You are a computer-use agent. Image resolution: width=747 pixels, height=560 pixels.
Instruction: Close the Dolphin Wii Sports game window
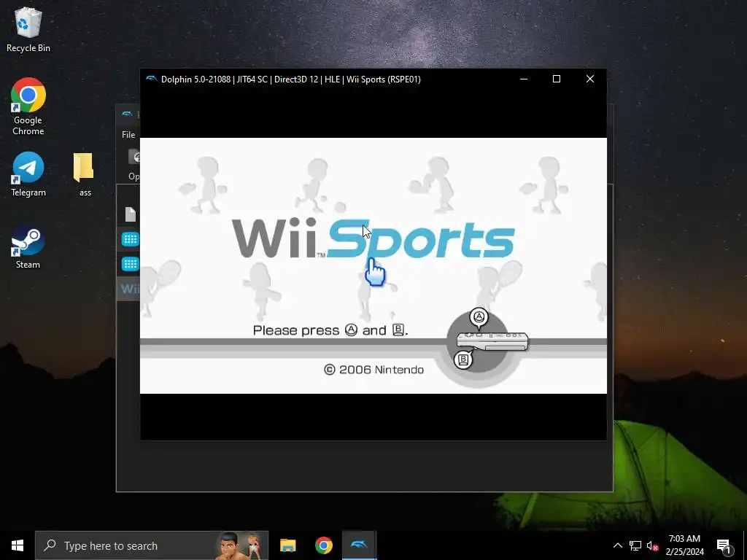tap(589, 79)
